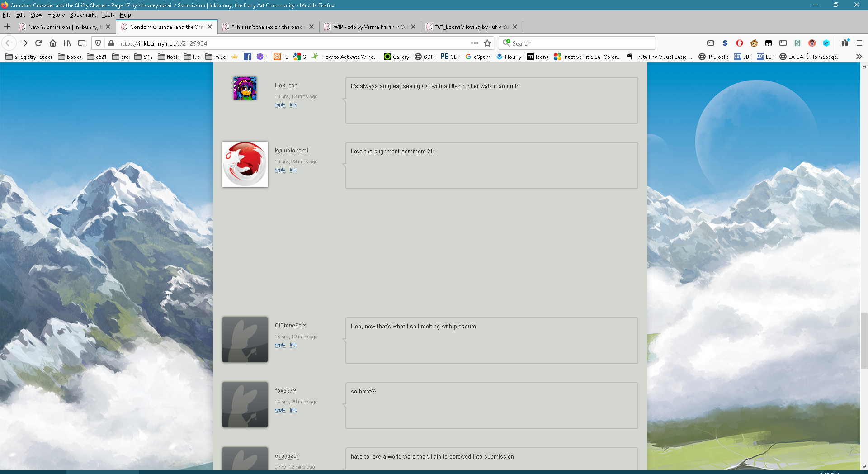Screen dimensions: 868x474
Task: Open the Help menu
Action: 125,15
